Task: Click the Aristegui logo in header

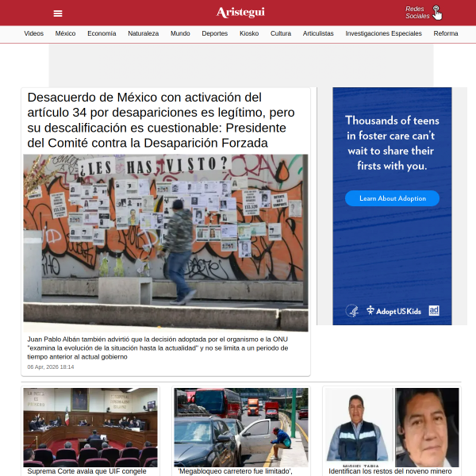Action: pyautogui.click(x=240, y=13)
